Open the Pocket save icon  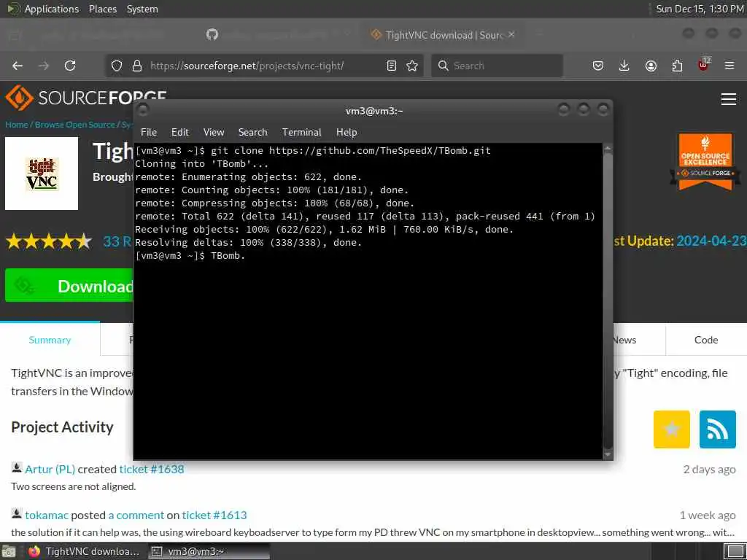click(598, 66)
